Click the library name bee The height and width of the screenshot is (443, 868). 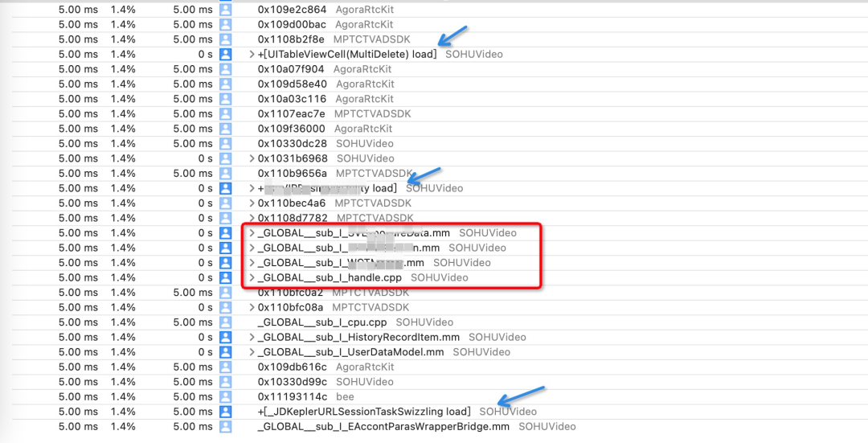pos(345,397)
